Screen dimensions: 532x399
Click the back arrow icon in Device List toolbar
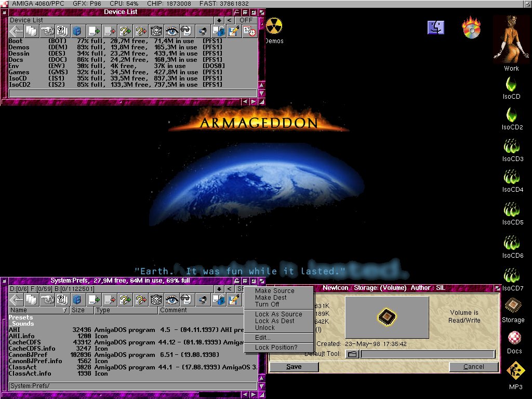click(x=16, y=31)
